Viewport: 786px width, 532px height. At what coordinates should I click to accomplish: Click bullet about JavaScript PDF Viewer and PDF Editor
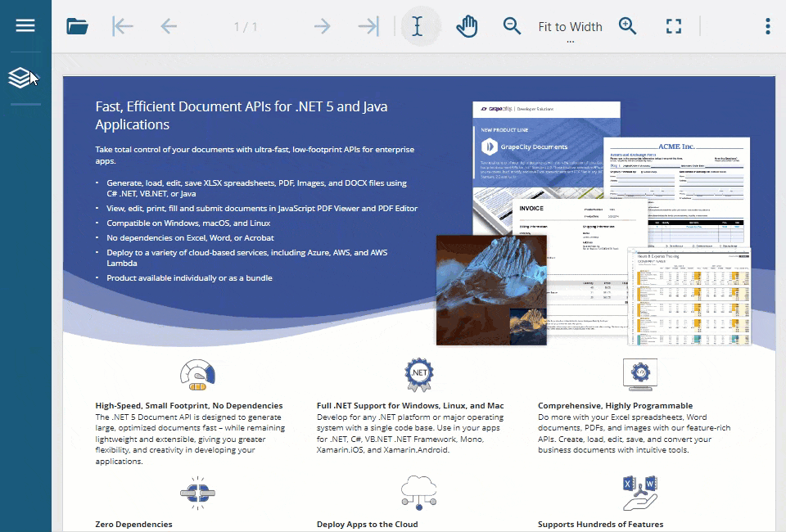pyautogui.click(x=262, y=208)
